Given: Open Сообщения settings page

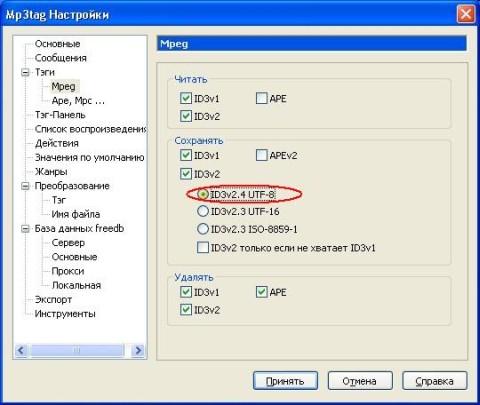Looking at the screenshot, I should tap(61, 58).
